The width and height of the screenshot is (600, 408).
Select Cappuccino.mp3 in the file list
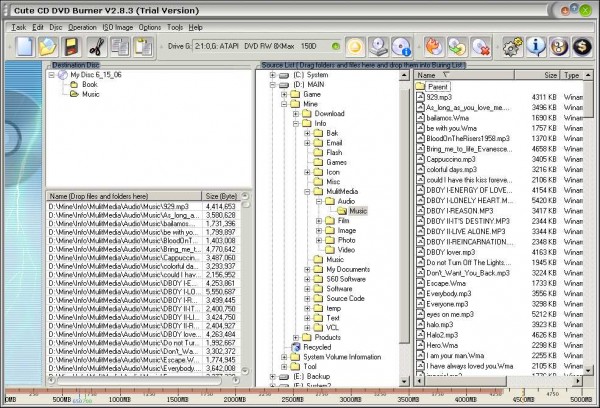449,158
